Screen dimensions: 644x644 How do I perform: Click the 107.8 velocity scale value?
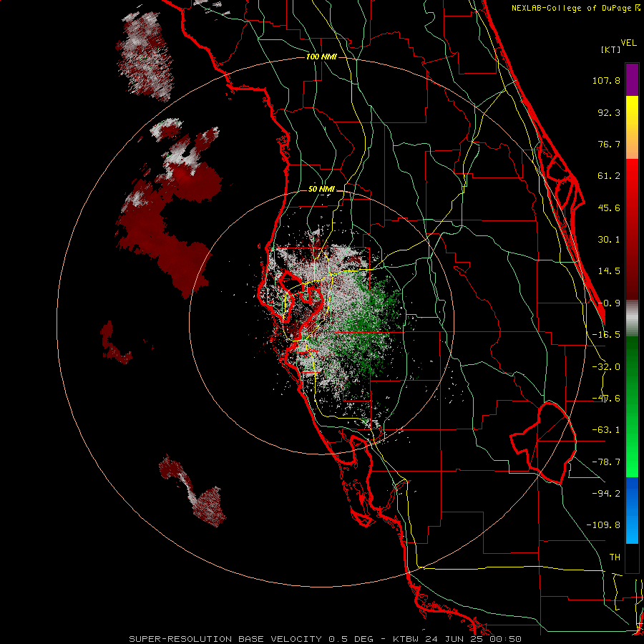coord(606,80)
